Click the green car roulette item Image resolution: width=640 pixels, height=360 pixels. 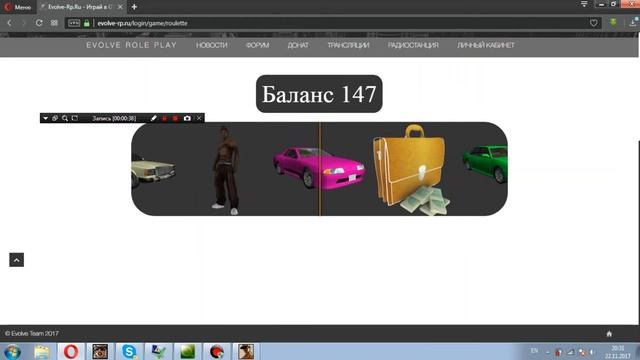pyautogui.click(x=486, y=164)
